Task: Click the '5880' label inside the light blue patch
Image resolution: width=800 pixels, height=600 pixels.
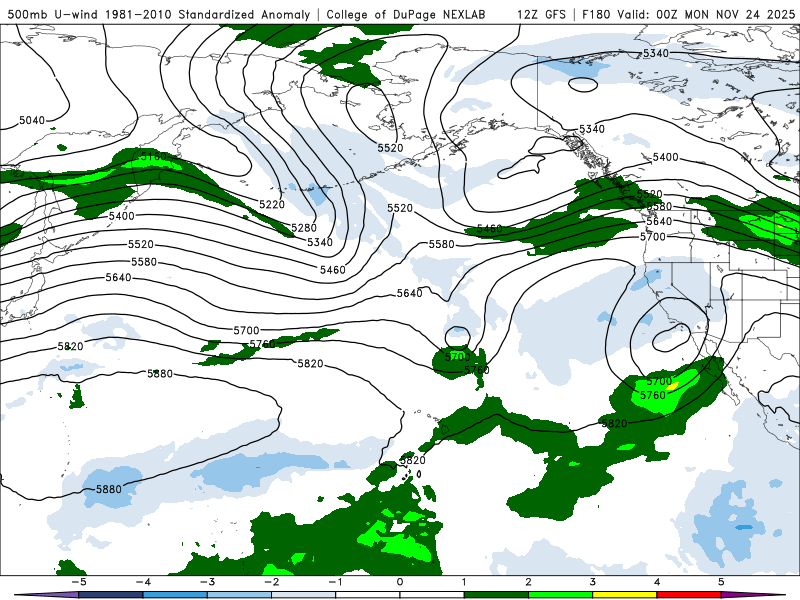Action: (109, 489)
